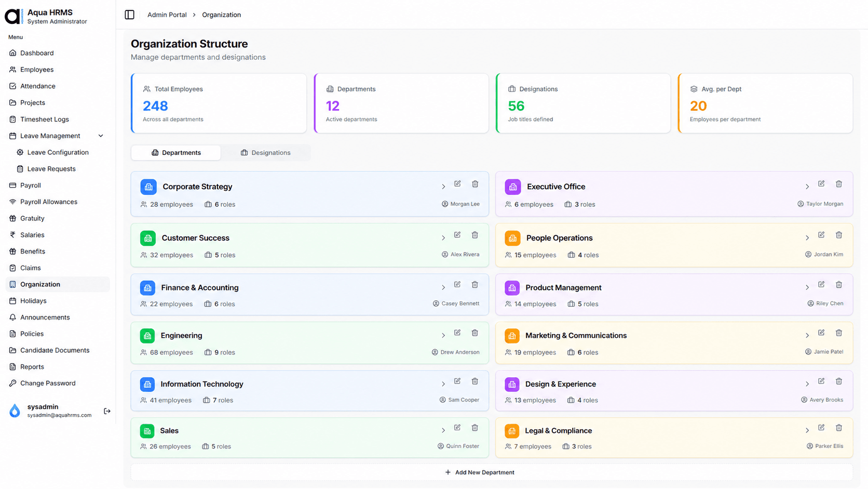Delete the Customer Success department
Screen dimensions: 868x489
tap(475, 235)
